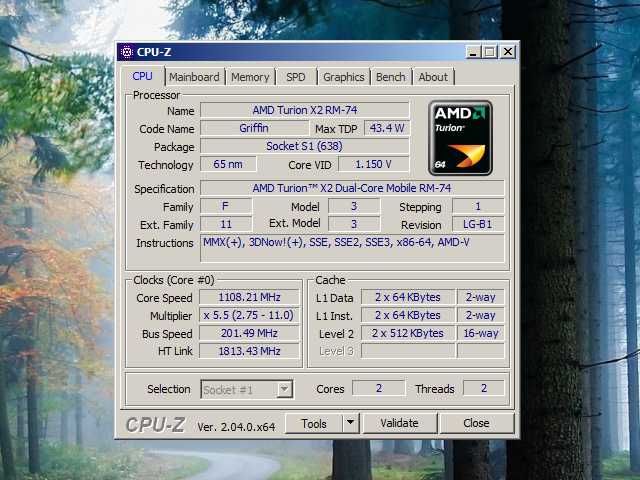Screen dimensions: 640x480
Task: Click the Specification field text
Action: point(352,188)
